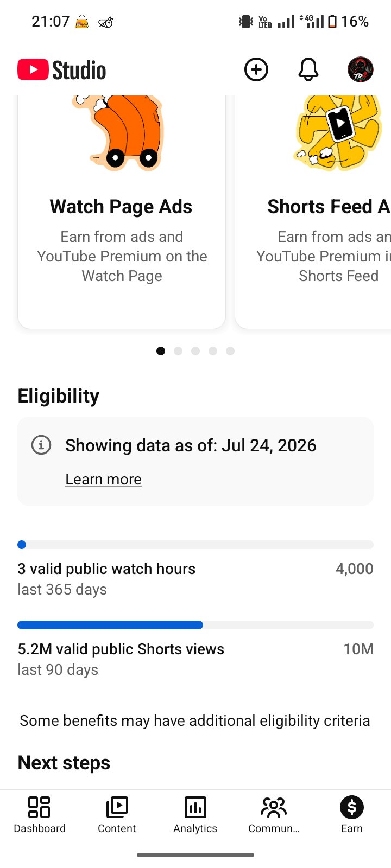Select the last carousel page dot
Screen dimensions: 391x868
230,351
